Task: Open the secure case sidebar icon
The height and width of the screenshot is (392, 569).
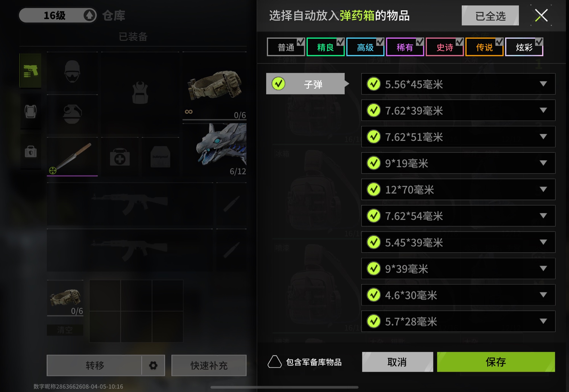Action: pyautogui.click(x=30, y=152)
